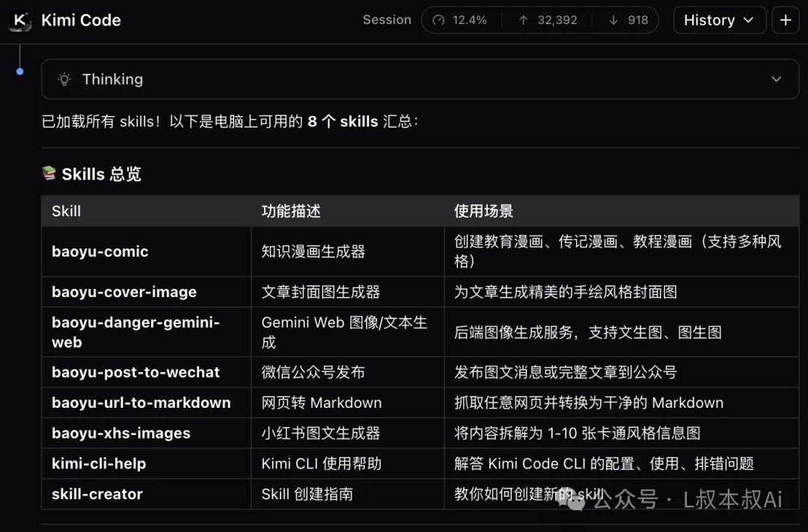This screenshot has width=808, height=532.
Task: Click the 微信公众号发布 description
Action: (313, 372)
